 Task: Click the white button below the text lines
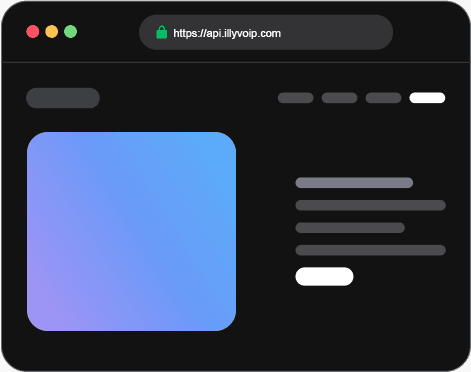click(x=324, y=276)
